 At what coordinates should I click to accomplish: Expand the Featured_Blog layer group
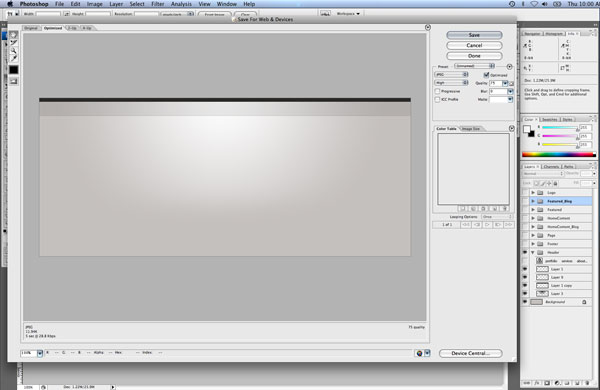[533, 201]
